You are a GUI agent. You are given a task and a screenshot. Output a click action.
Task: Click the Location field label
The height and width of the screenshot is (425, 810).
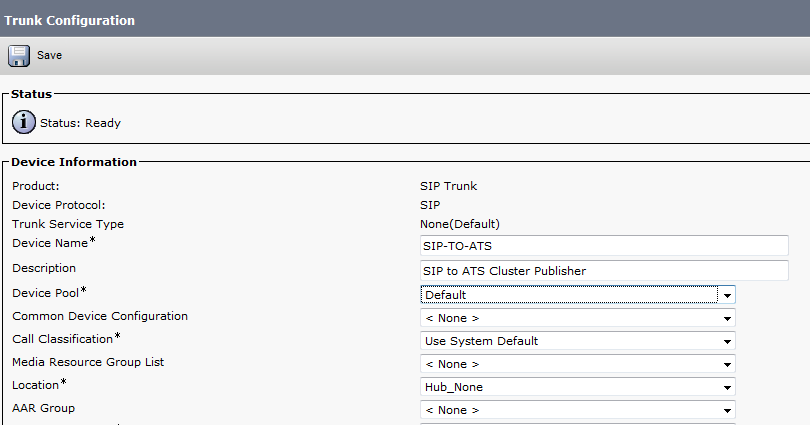[35, 385]
